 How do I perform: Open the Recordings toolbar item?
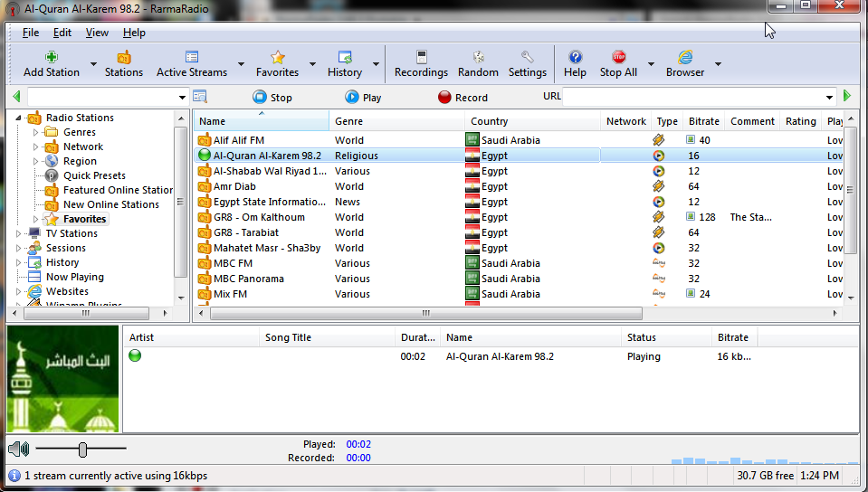(x=421, y=63)
